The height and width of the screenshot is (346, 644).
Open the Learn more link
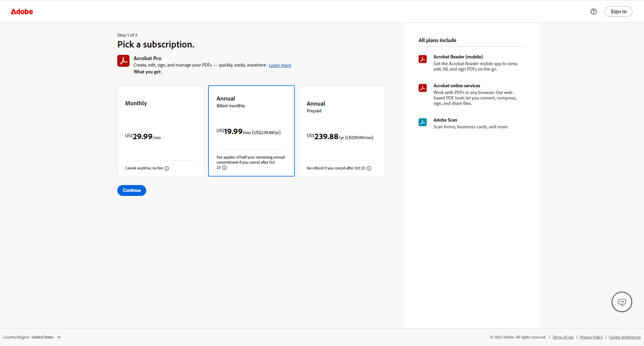(x=280, y=66)
